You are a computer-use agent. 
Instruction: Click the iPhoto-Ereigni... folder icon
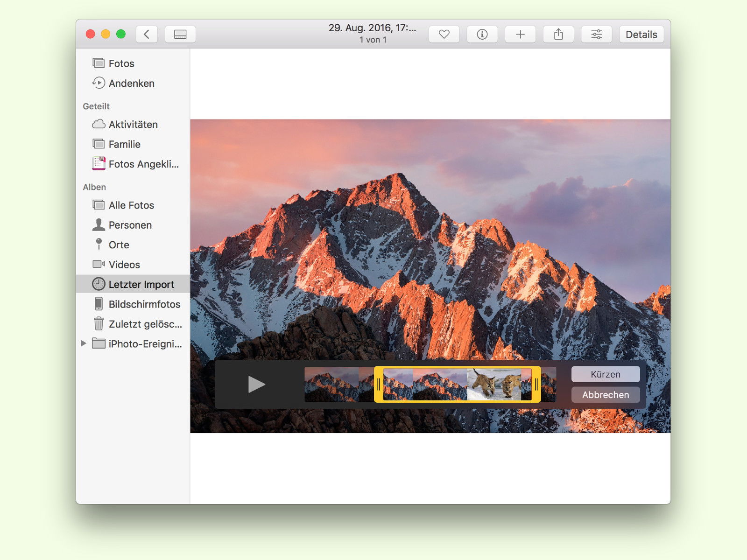[x=99, y=343]
